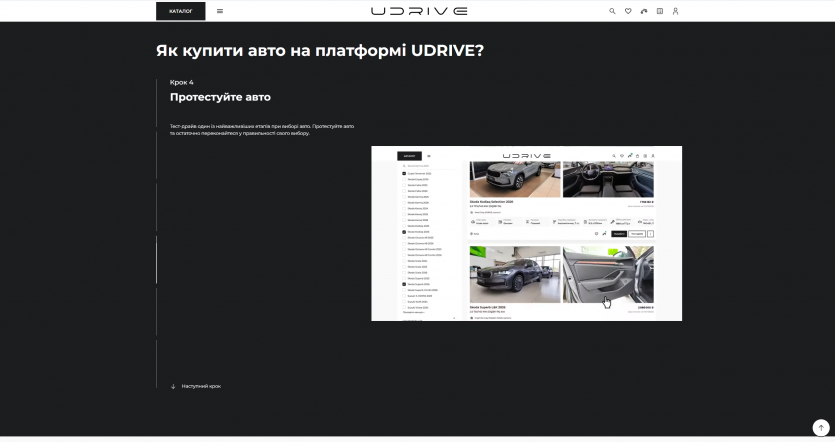This screenshot has height=442, width=835.
Task: Toggle the topmost checked checkbox in the preview's model list
Action: tap(404, 173)
